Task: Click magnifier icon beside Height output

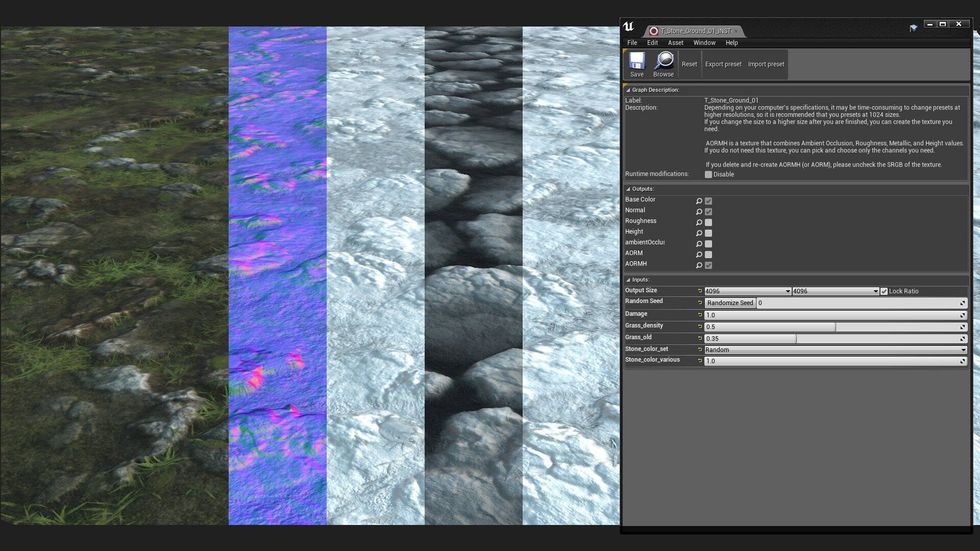Action: coord(699,233)
